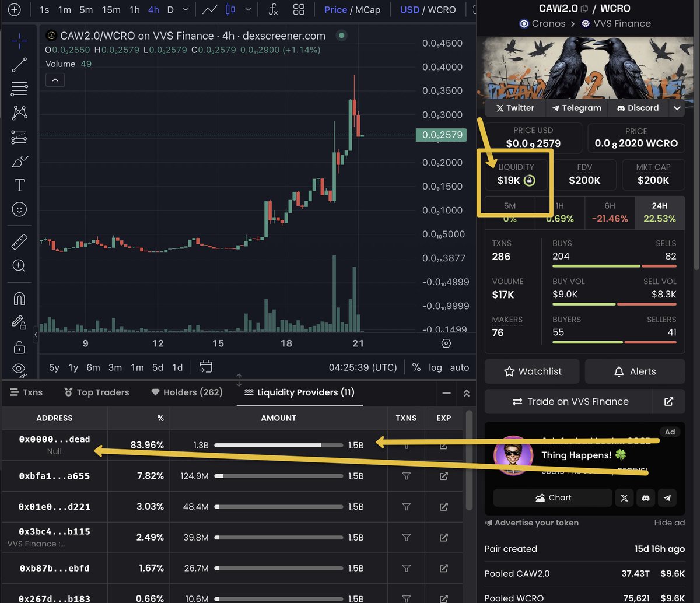Image resolution: width=700 pixels, height=603 pixels.
Task: Select the 1s timeframe
Action: tap(44, 10)
